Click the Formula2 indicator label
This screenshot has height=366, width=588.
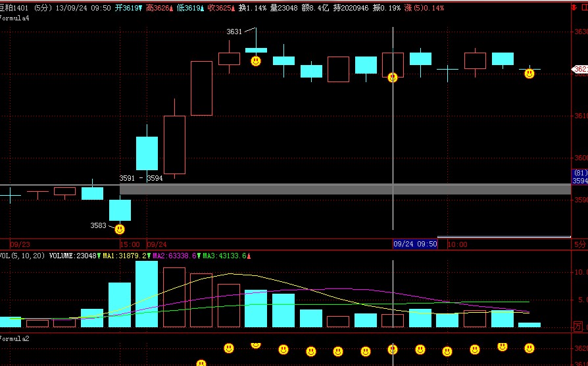coord(14,338)
